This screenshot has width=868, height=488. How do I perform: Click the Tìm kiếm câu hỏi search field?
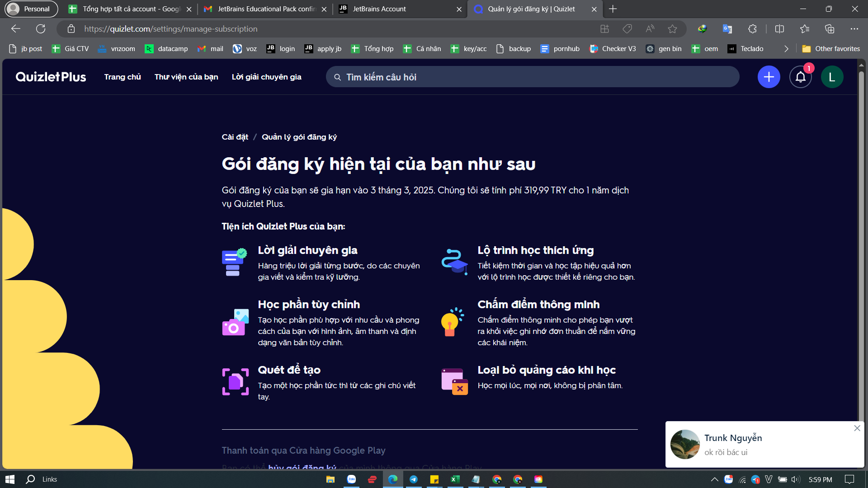(x=533, y=77)
